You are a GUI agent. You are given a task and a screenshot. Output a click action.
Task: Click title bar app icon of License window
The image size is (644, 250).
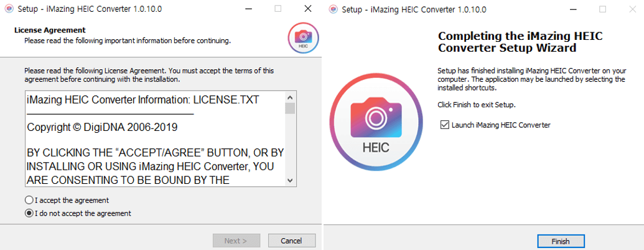coord(9,9)
